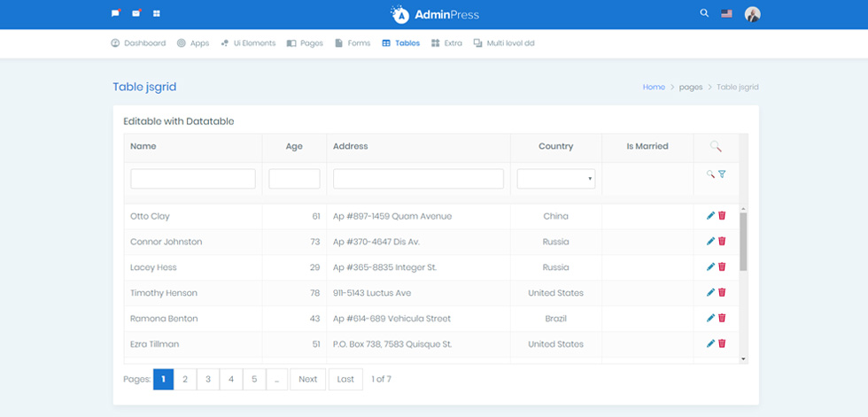Apply filter with small search icon
The height and width of the screenshot is (417, 868).
coord(710,174)
